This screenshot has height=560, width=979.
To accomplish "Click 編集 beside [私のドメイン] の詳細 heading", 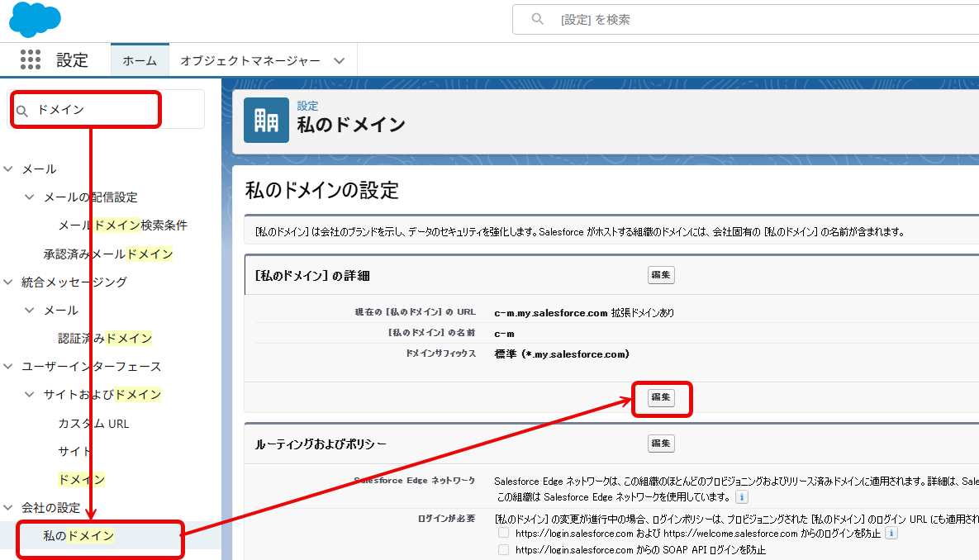I will (661, 275).
